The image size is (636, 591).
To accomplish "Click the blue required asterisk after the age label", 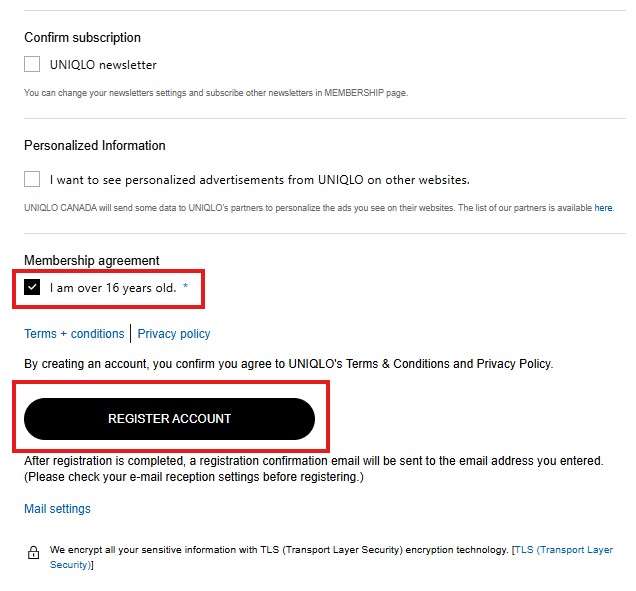I will [185, 288].
